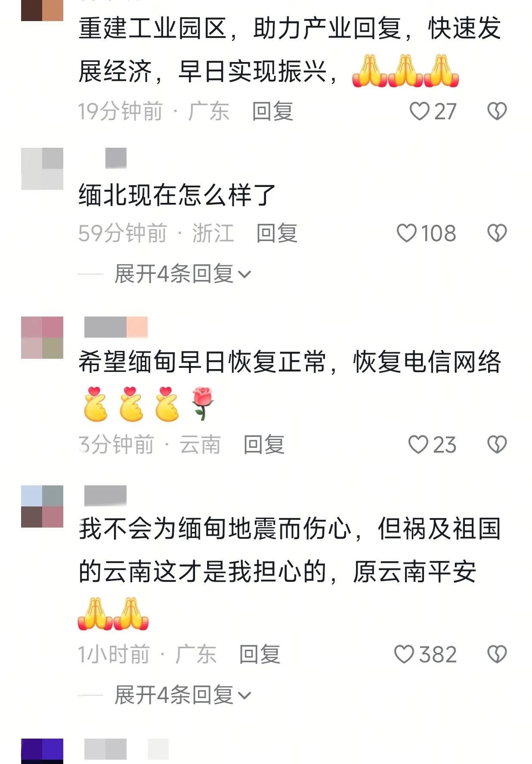
Task: Reply to the 1小时前 Guangdong comment
Action: click(x=260, y=654)
